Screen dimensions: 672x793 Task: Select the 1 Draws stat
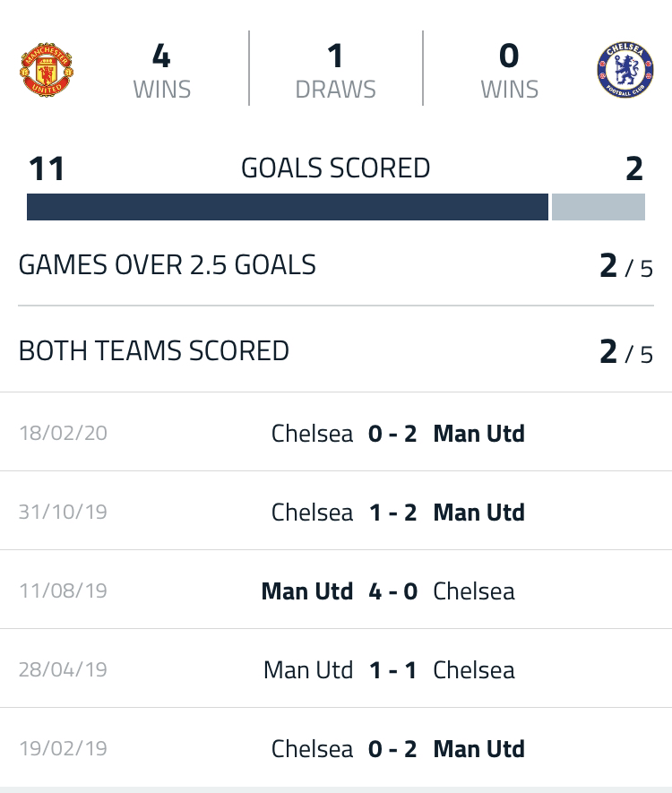click(336, 70)
